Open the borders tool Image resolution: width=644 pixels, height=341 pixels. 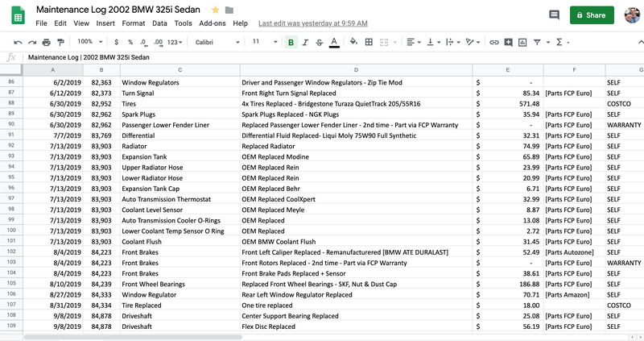click(369, 42)
